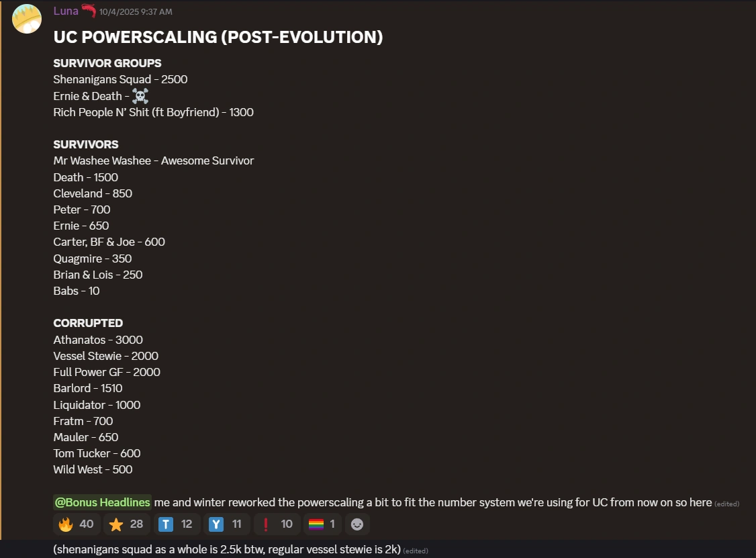Image resolution: width=756 pixels, height=558 pixels.
Task: Click the rainbow flag reaction
Action: coord(322,524)
